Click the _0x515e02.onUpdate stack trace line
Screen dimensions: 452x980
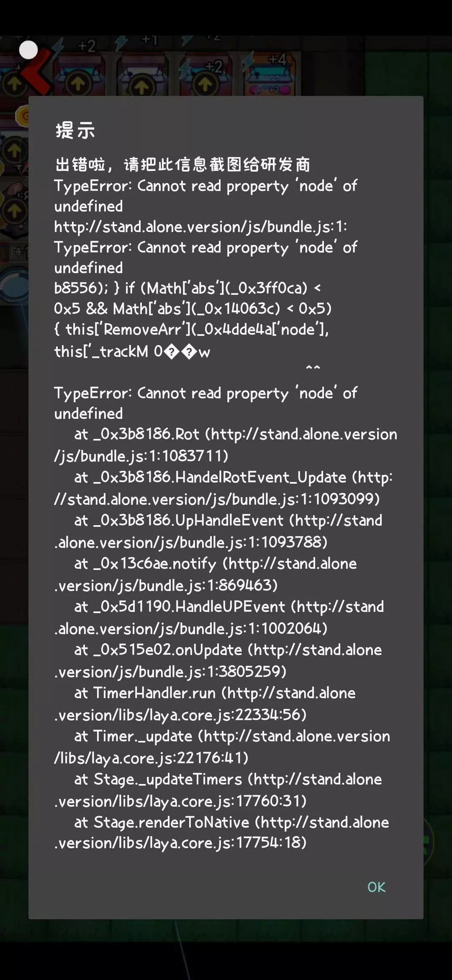[x=218, y=660]
